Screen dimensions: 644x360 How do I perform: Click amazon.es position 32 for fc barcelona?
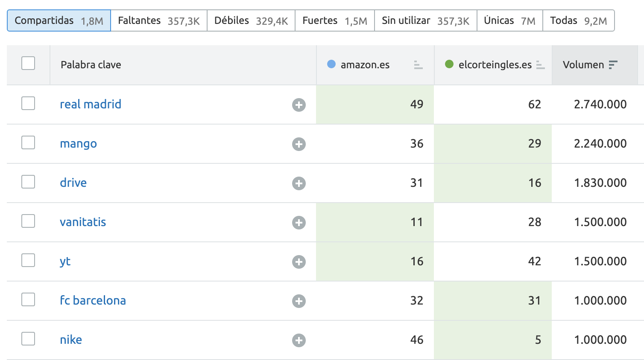[x=417, y=301]
